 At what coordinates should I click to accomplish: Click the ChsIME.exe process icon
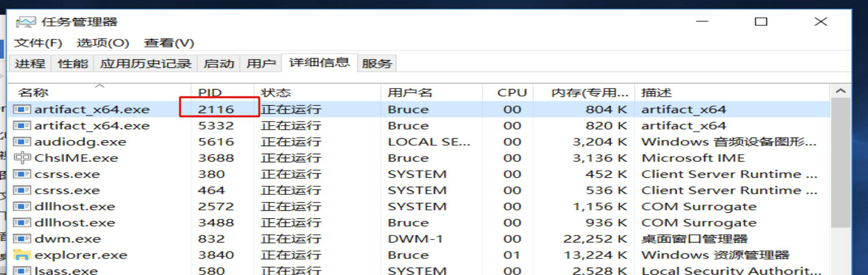22,158
